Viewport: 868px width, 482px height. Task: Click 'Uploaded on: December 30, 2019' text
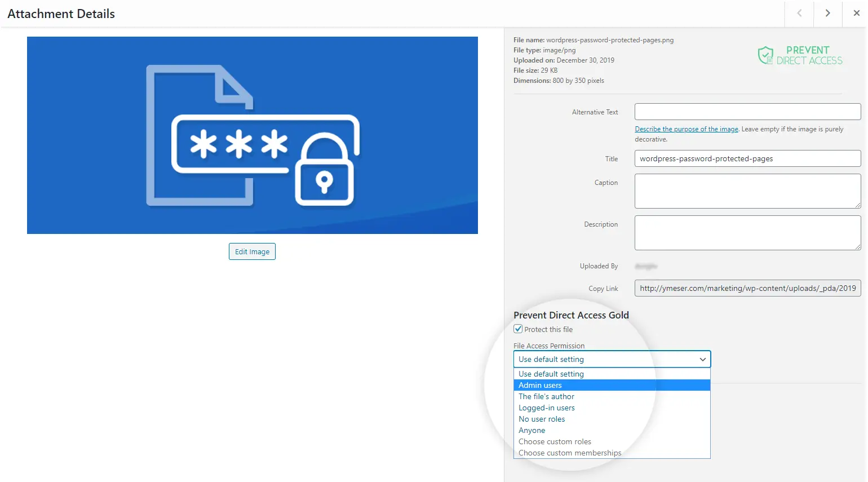click(564, 60)
